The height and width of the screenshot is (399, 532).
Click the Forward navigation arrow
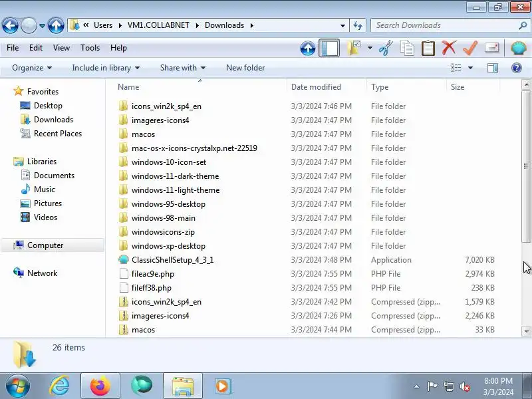(x=29, y=25)
